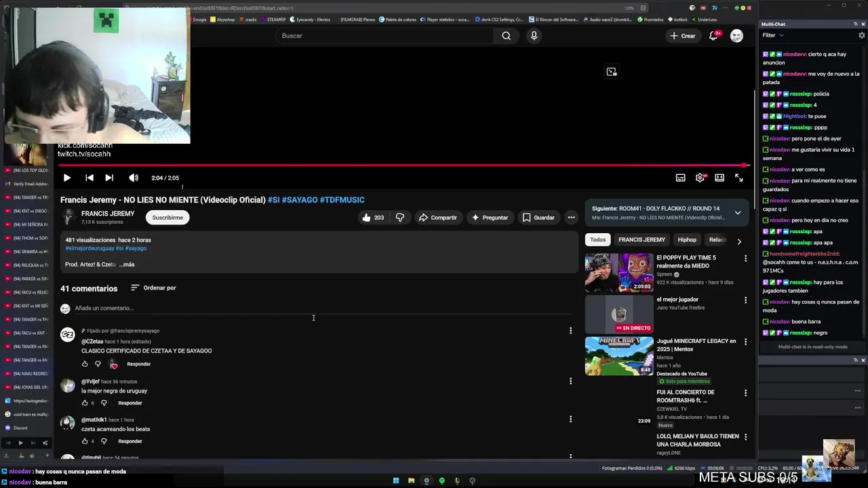Like the @CZetaa pinned comment
Screen dimensions: 868x488
85,364
